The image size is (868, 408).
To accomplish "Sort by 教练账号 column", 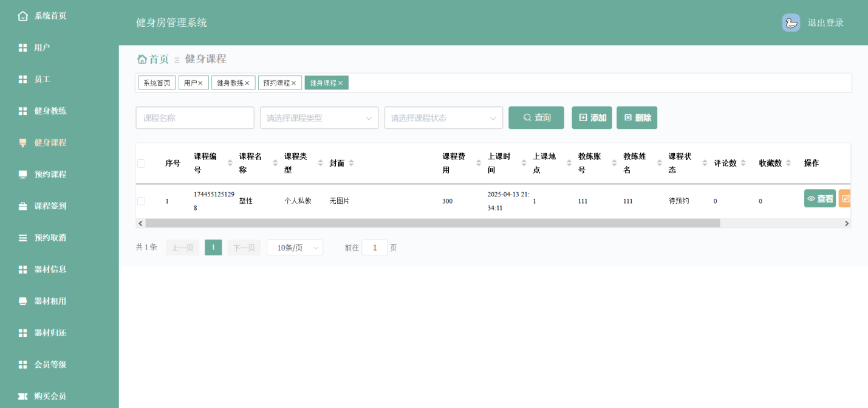I will [614, 163].
